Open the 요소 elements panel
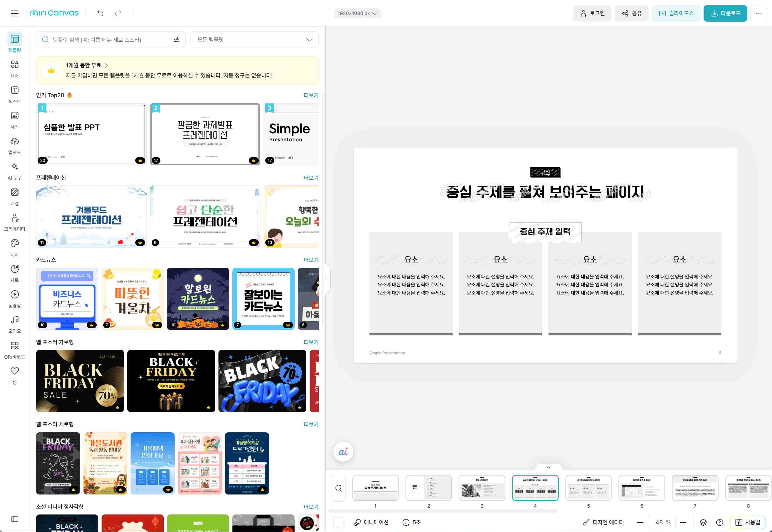 tap(15, 69)
